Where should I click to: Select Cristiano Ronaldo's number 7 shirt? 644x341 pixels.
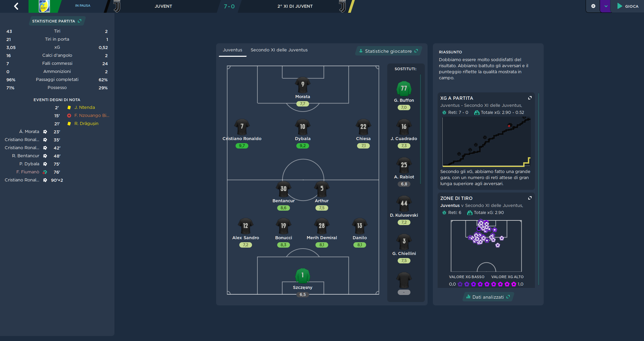point(242,127)
